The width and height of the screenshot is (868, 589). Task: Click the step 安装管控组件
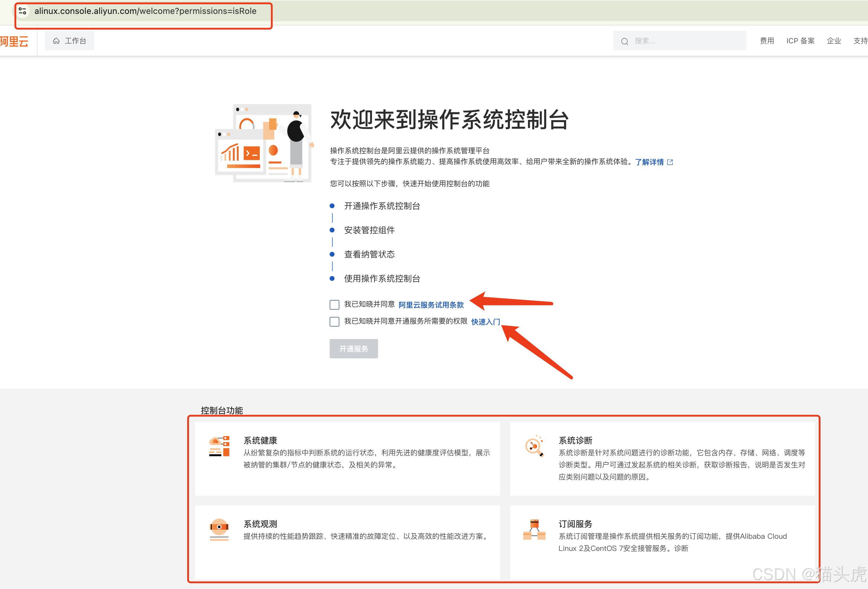[369, 230]
